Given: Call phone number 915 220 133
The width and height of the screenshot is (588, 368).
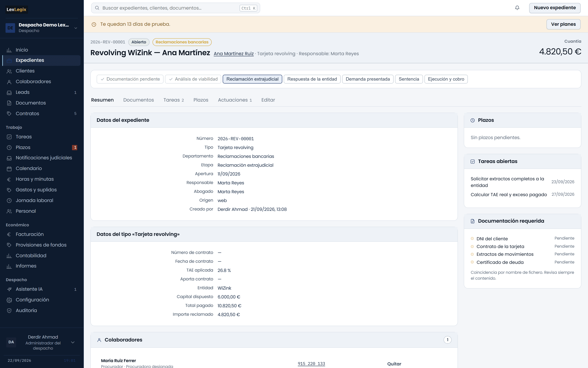Looking at the screenshot, I should [311, 364].
